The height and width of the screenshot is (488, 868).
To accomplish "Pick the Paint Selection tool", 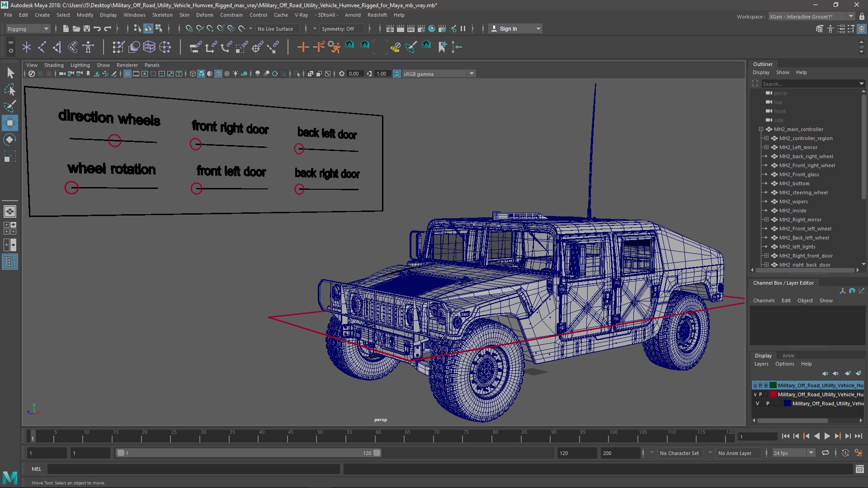I will pyautogui.click(x=10, y=106).
